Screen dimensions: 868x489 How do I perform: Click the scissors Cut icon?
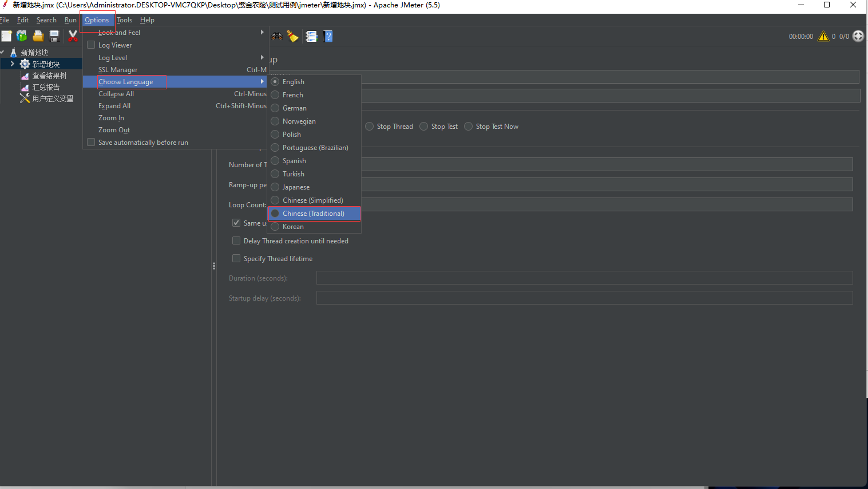[x=73, y=36]
